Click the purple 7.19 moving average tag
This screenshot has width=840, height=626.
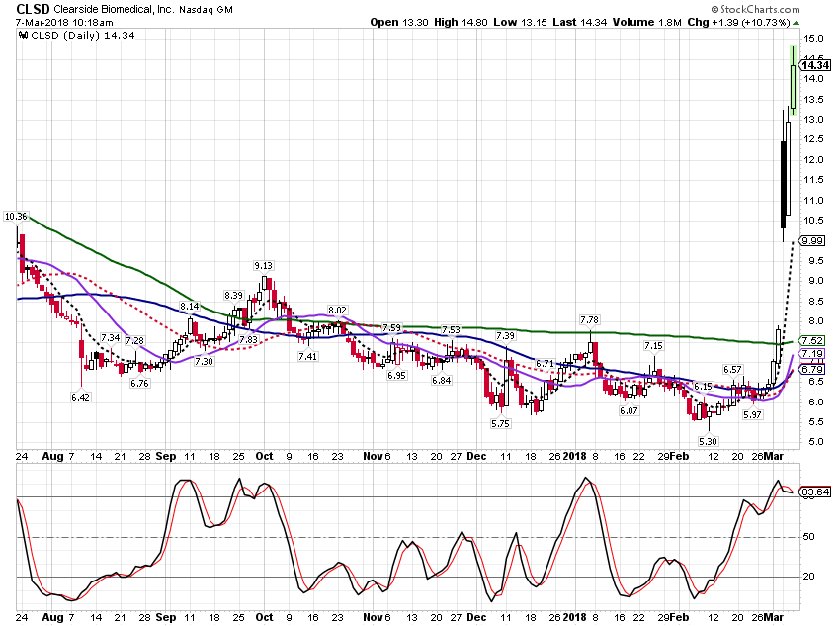(812, 354)
